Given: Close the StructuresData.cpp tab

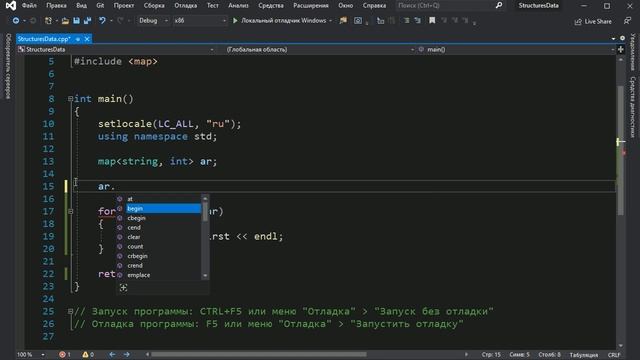Looking at the screenshot, I should tap(87, 39).
